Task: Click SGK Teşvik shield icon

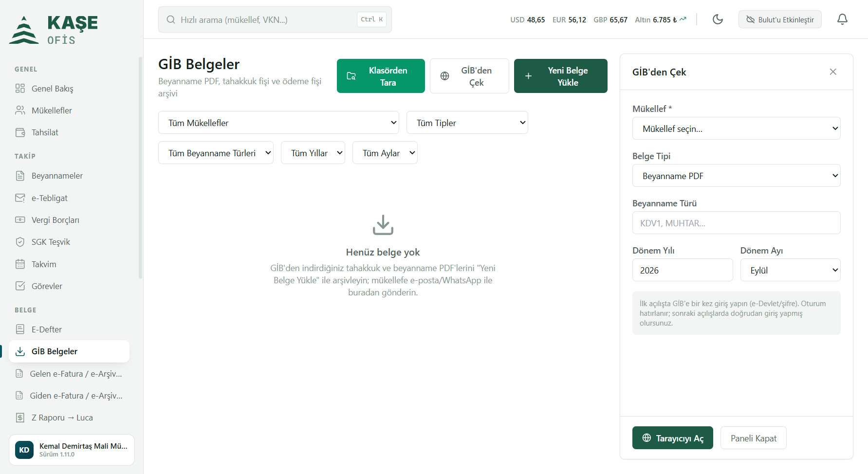Action: coord(20,242)
